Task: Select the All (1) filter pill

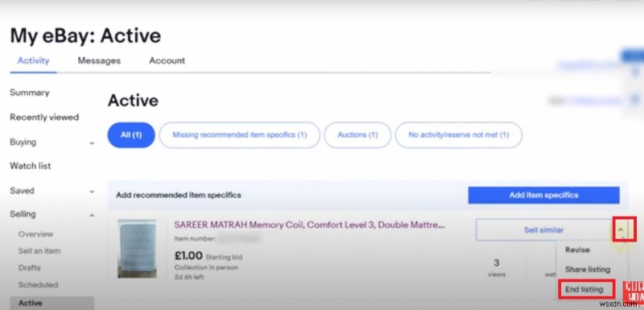Action: [x=131, y=135]
